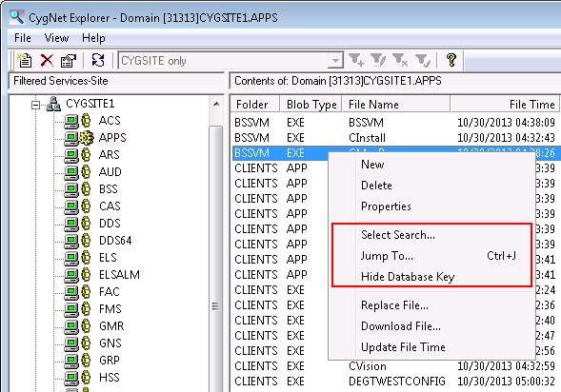561x392 pixels.
Task: Choose Jump To... from the context menu
Action: click(431, 256)
